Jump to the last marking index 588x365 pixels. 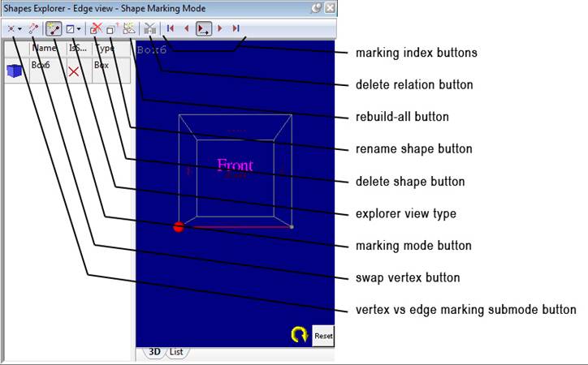pyautogui.click(x=236, y=28)
